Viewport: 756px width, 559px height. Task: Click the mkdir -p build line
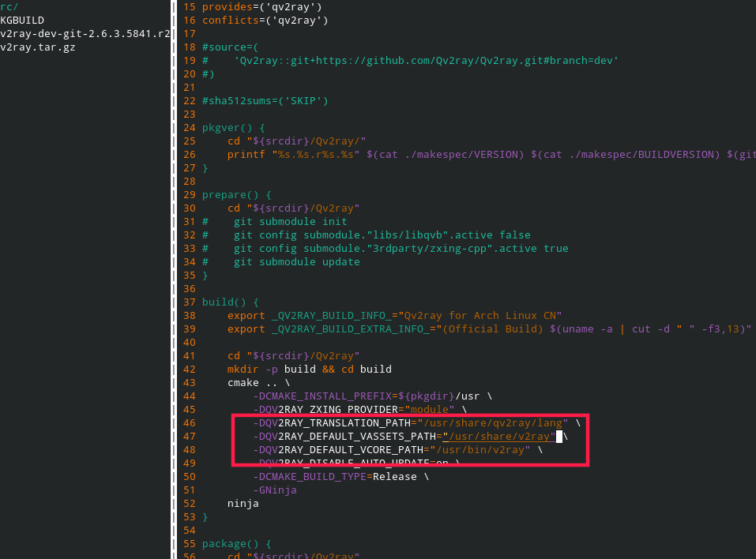[309, 370]
